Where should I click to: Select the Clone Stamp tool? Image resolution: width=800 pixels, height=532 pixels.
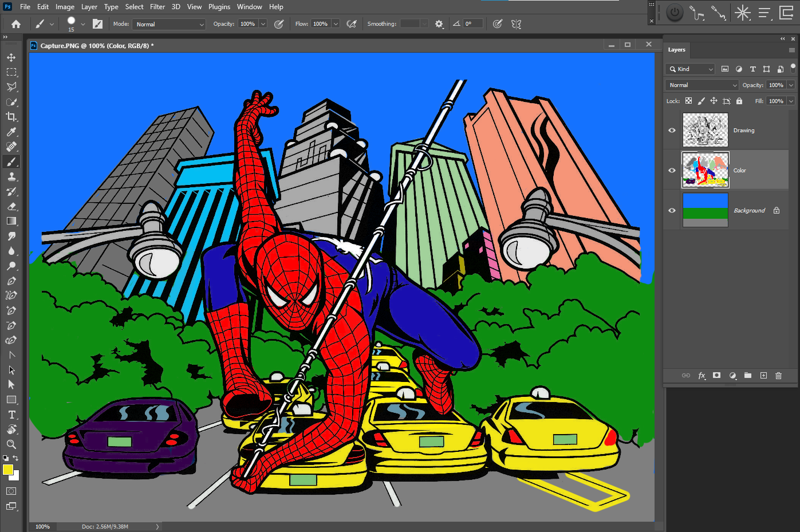coord(11,176)
